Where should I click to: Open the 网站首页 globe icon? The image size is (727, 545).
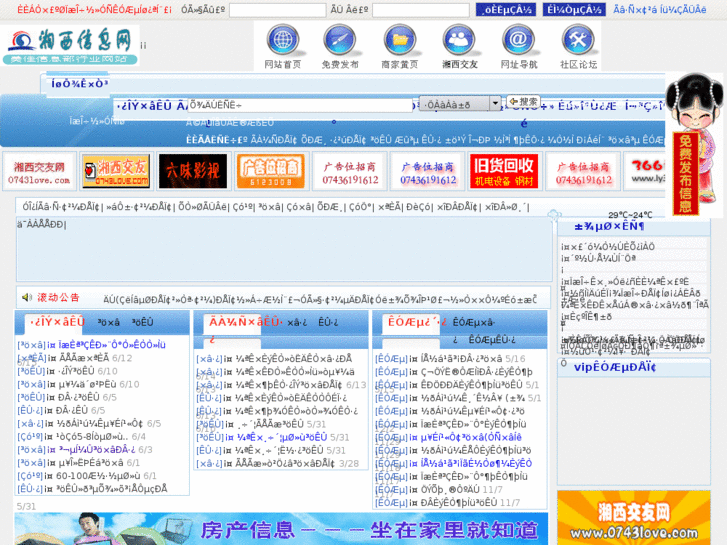point(283,40)
